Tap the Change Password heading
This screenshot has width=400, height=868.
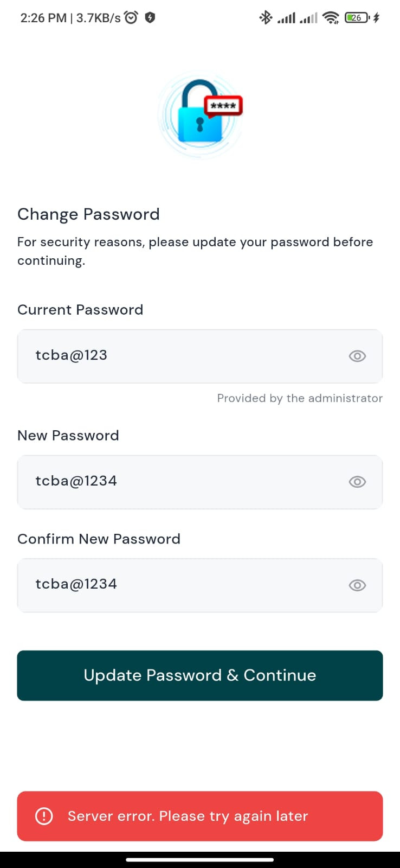coord(88,214)
